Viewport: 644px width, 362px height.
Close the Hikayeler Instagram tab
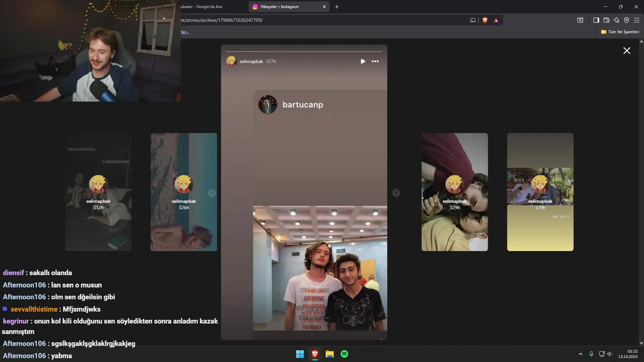pyautogui.click(x=324, y=7)
